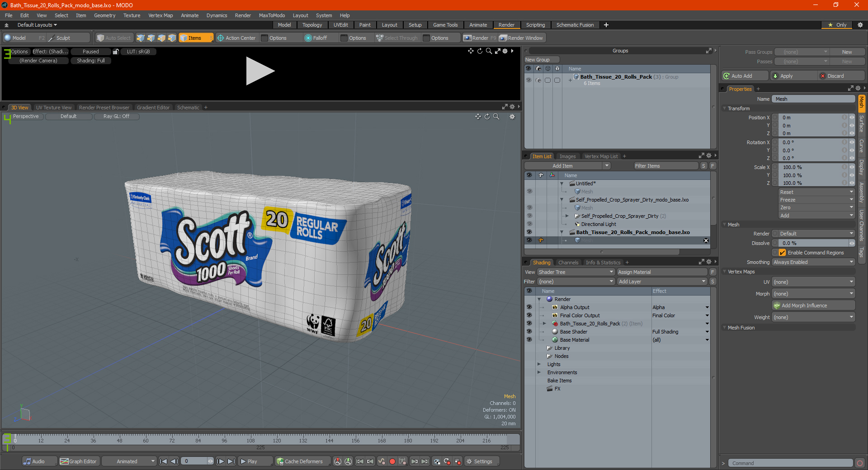Hide the Base Material layer
Viewport: 868px width, 470px height.
pos(529,340)
